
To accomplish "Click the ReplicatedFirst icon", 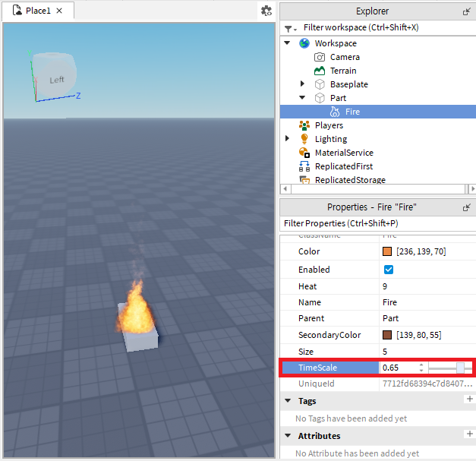I will tap(304, 166).
